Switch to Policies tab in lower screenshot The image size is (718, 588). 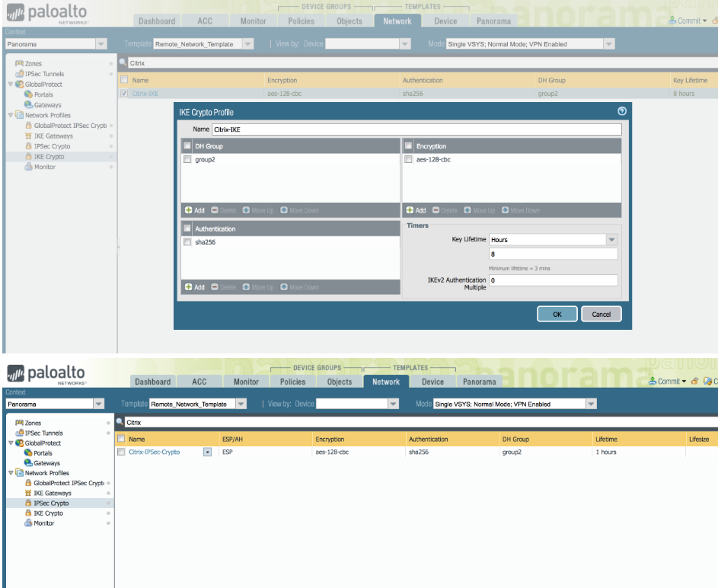tap(292, 382)
